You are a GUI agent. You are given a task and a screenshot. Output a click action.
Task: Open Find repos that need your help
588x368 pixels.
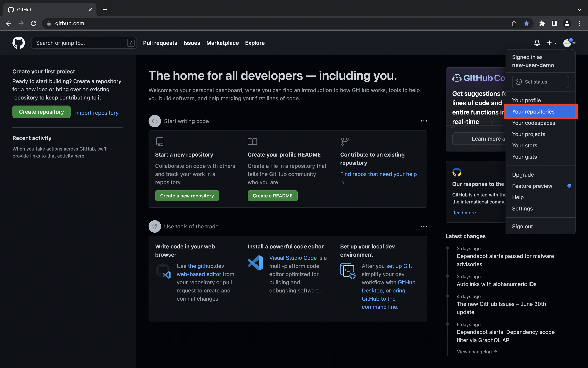(x=378, y=178)
